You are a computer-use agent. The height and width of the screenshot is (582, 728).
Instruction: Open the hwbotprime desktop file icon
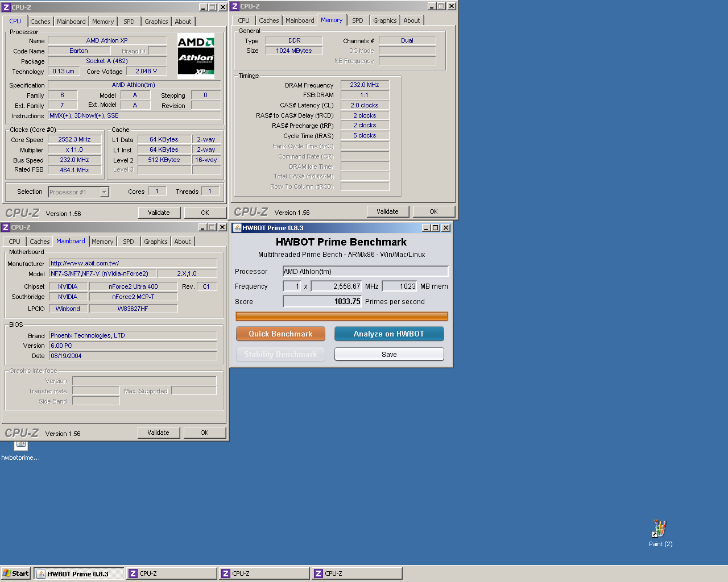pyautogui.click(x=20, y=451)
